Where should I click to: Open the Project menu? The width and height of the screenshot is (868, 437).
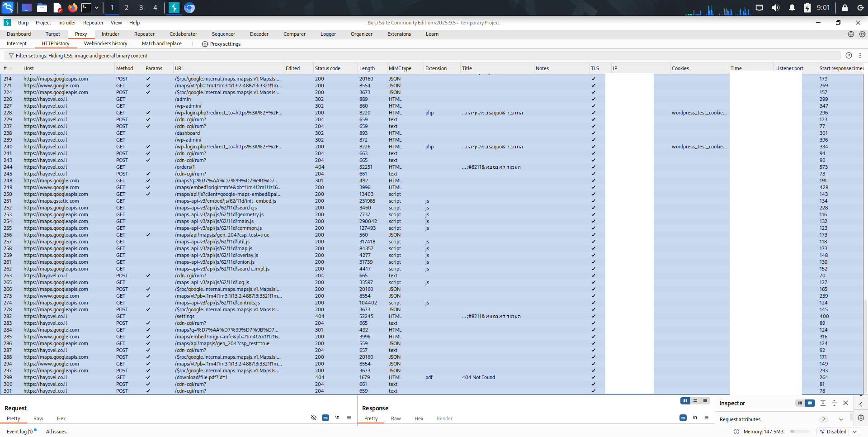(x=43, y=23)
